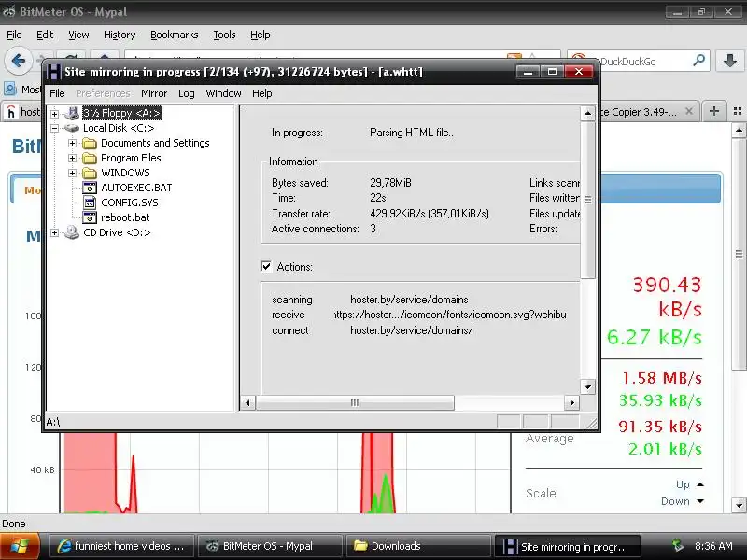Toggle the Actions checkbox

point(266,266)
